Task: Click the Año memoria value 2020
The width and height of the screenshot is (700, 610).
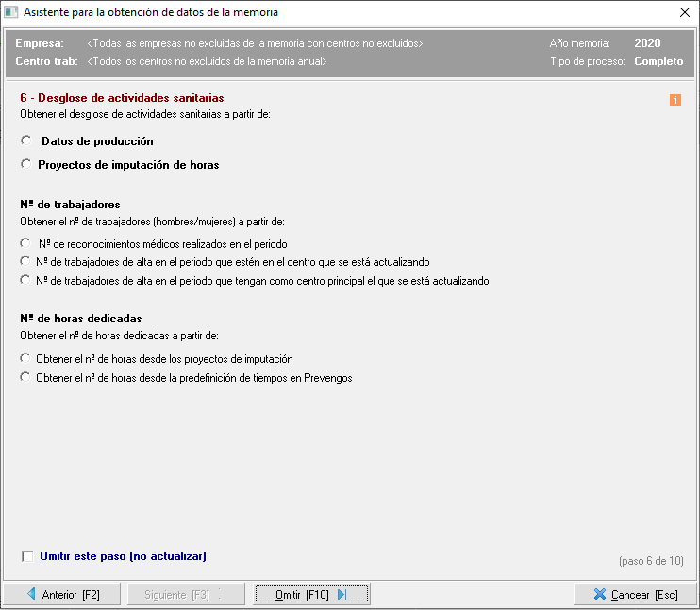Action: (x=647, y=43)
